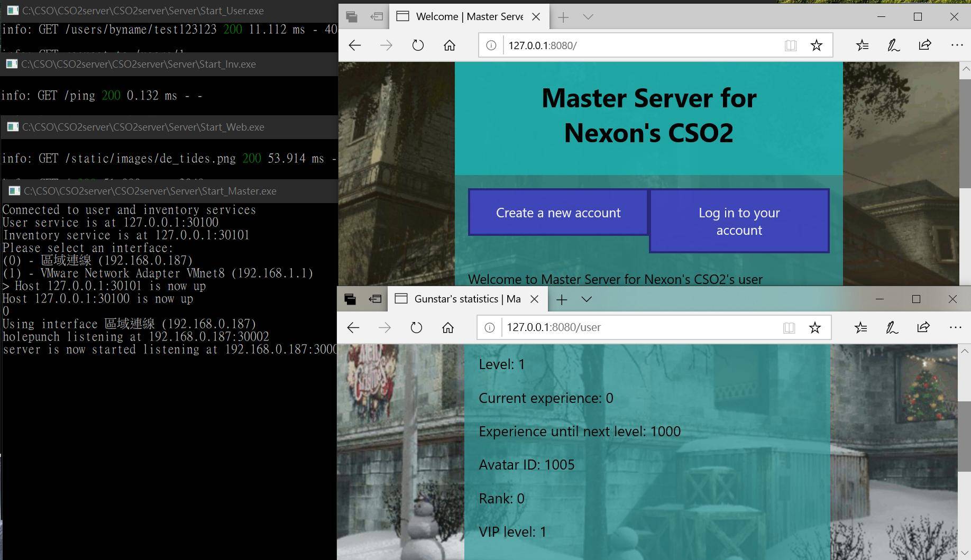This screenshot has width=971, height=560.
Task: Open favorites hub in Gunstar's statistics window
Action: [x=861, y=328]
